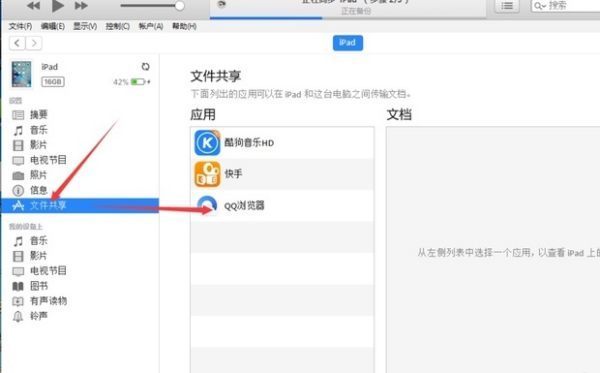Open the 控制(C) menu
The image size is (600, 373).
[x=117, y=26]
